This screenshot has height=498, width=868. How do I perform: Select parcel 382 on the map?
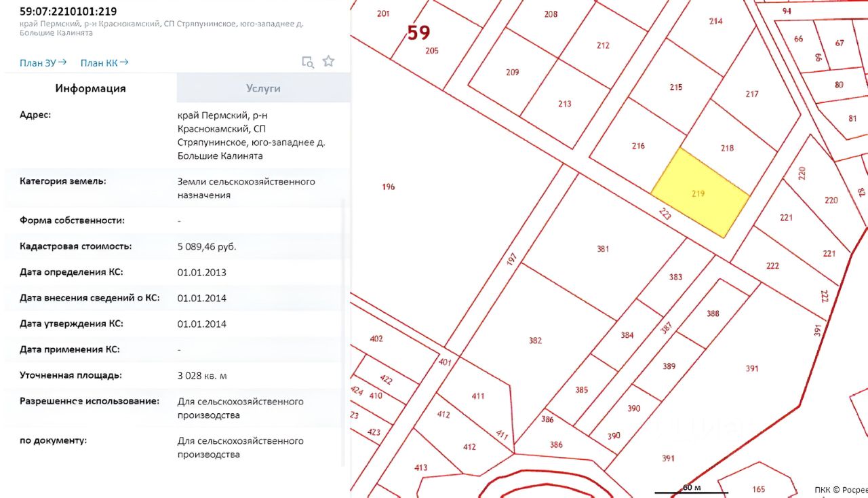click(x=536, y=340)
